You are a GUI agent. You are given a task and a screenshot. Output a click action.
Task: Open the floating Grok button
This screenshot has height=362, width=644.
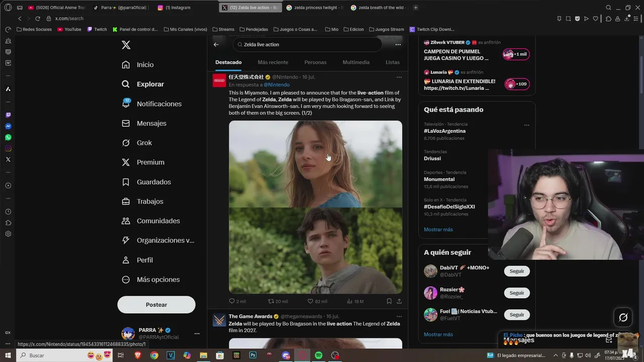623,317
